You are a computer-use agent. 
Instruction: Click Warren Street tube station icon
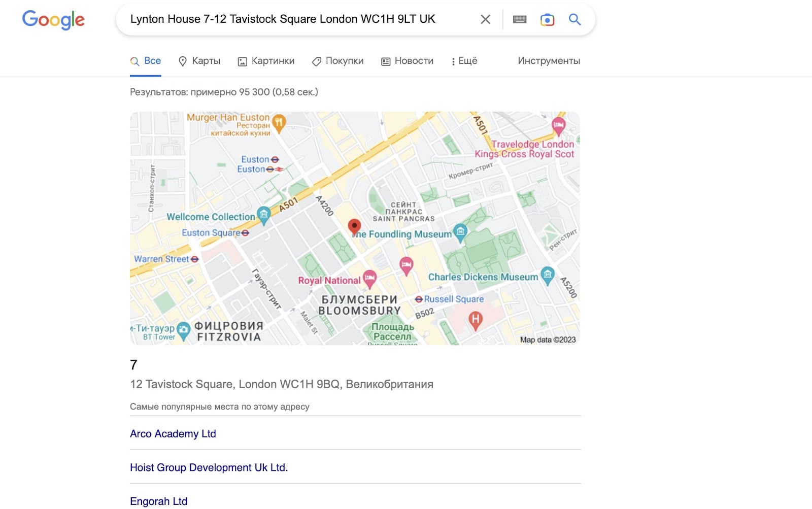(194, 259)
